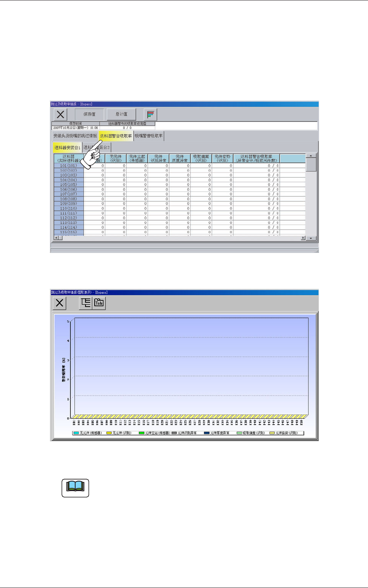Click the 元件识别异常 column header
The width and height of the screenshot is (368, 588).
159,159
